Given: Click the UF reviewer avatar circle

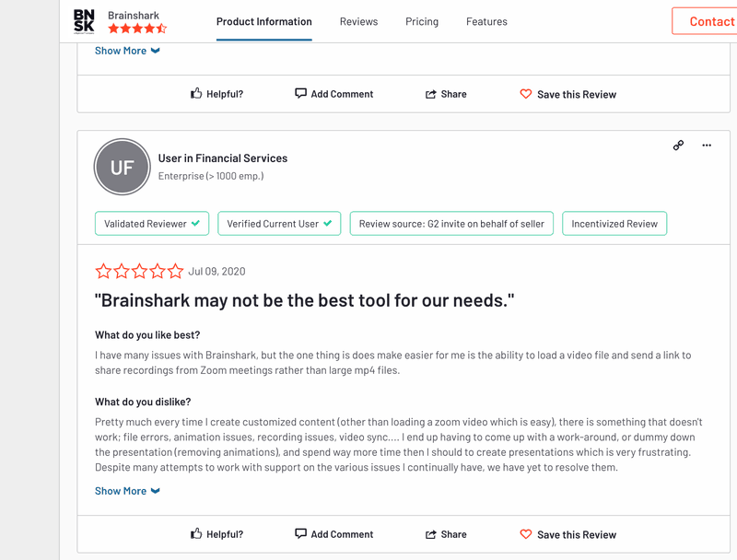Looking at the screenshot, I should click(122, 167).
